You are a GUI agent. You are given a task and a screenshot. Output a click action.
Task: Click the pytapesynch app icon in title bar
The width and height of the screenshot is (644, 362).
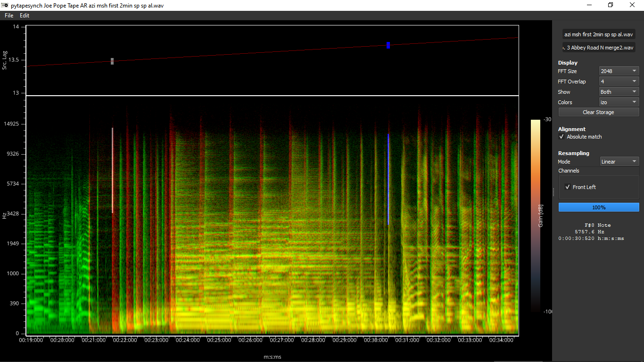5,5
